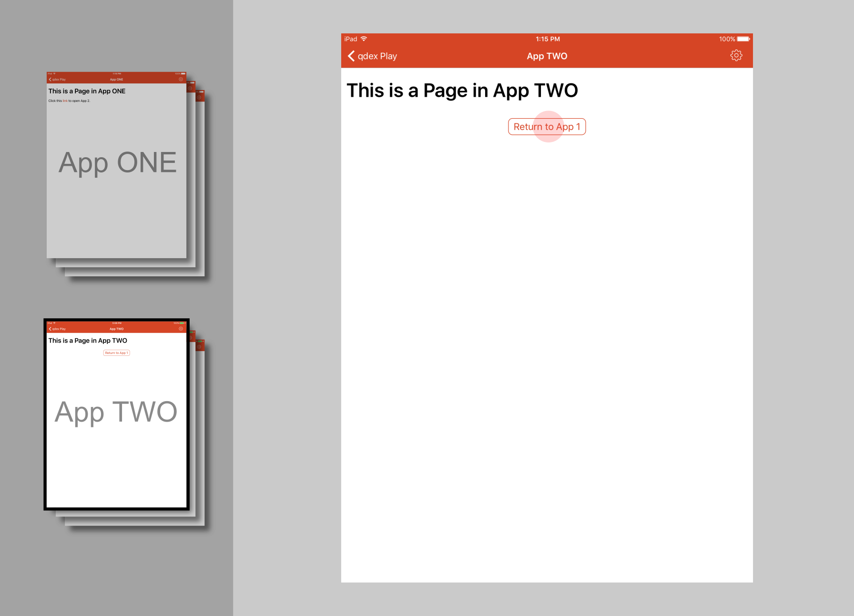Click the 1:15 PM clock text
Image resolution: width=854 pixels, height=616 pixels.
tap(548, 39)
